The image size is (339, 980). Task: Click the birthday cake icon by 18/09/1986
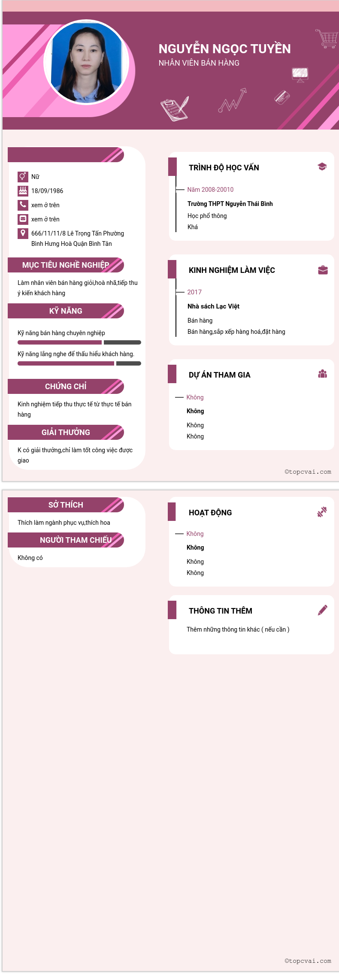(x=23, y=191)
